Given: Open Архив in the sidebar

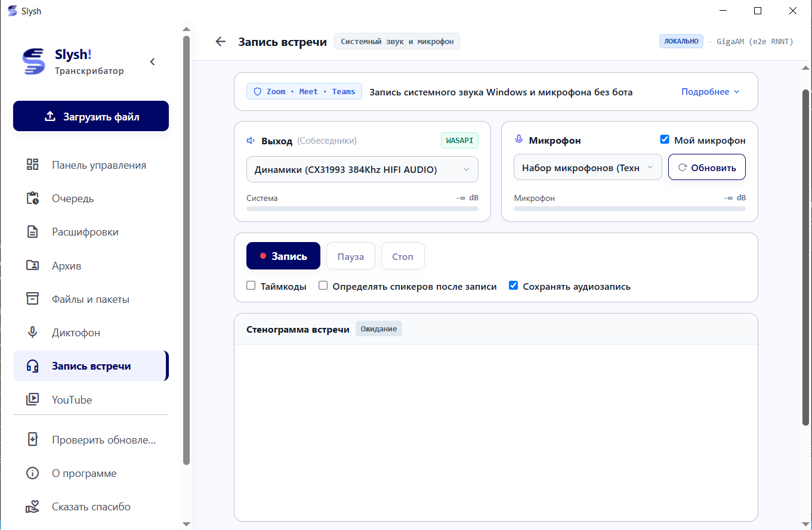Looking at the screenshot, I should 91,265.
